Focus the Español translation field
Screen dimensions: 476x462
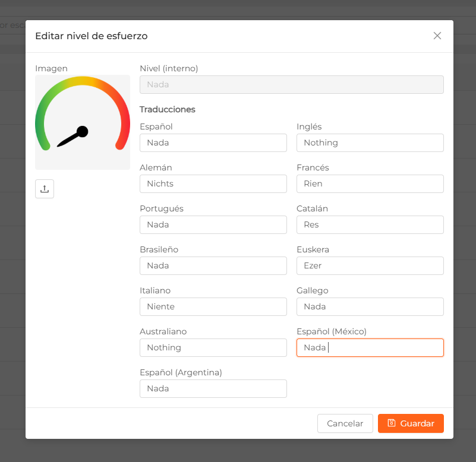click(213, 143)
